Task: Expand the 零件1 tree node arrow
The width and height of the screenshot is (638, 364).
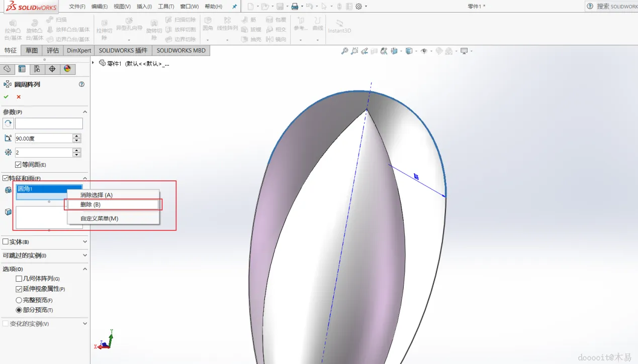Action: [93, 63]
